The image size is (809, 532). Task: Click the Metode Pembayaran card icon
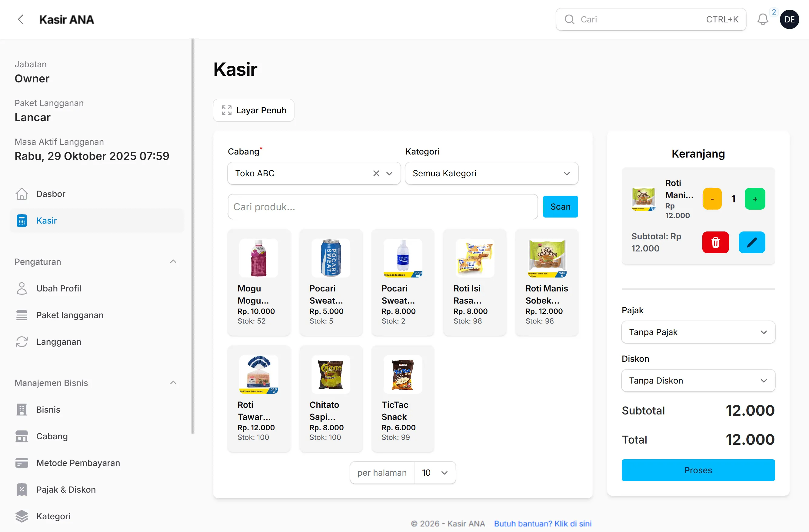pos(22,463)
